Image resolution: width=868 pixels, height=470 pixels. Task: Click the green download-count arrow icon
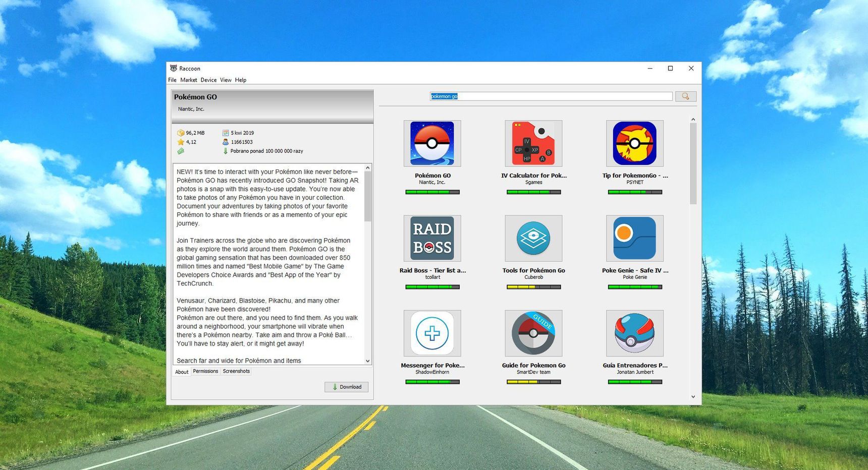(226, 151)
